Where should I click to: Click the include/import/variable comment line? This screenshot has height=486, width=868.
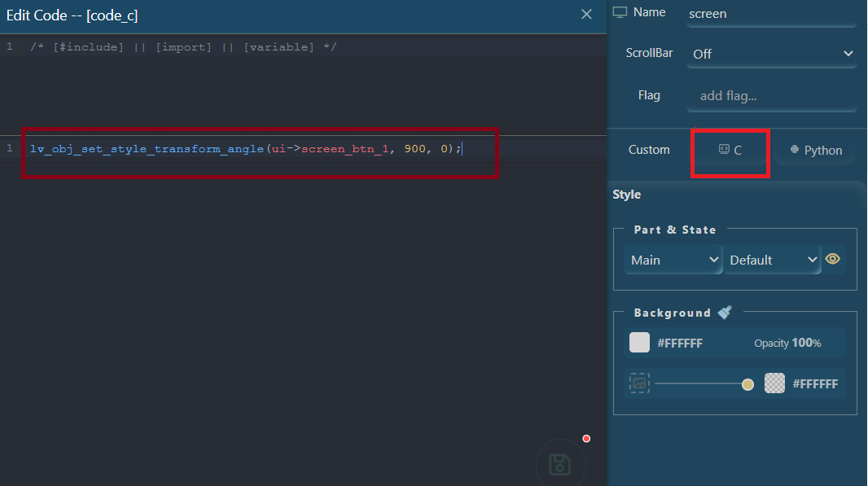(183, 46)
